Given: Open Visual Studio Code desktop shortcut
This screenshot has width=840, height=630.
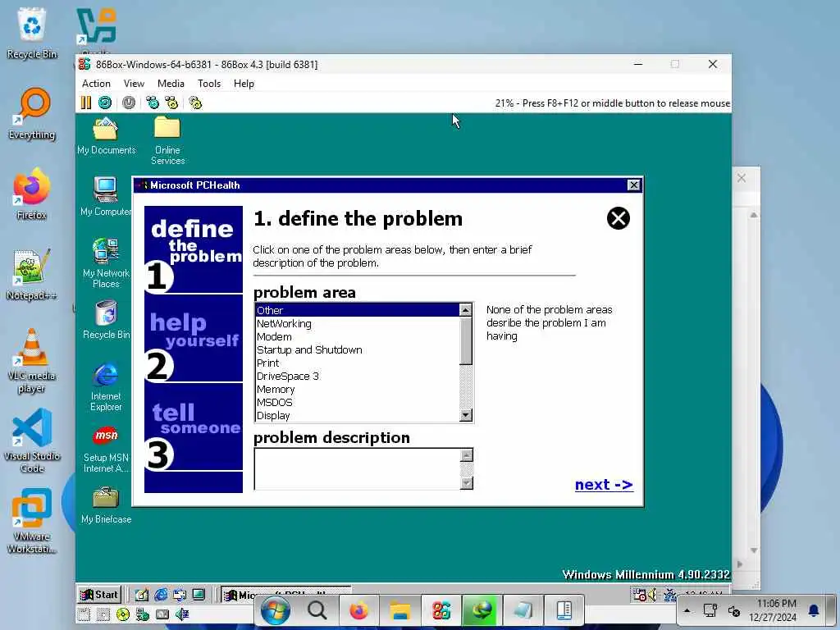Looking at the screenshot, I should pyautogui.click(x=32, y=441).
